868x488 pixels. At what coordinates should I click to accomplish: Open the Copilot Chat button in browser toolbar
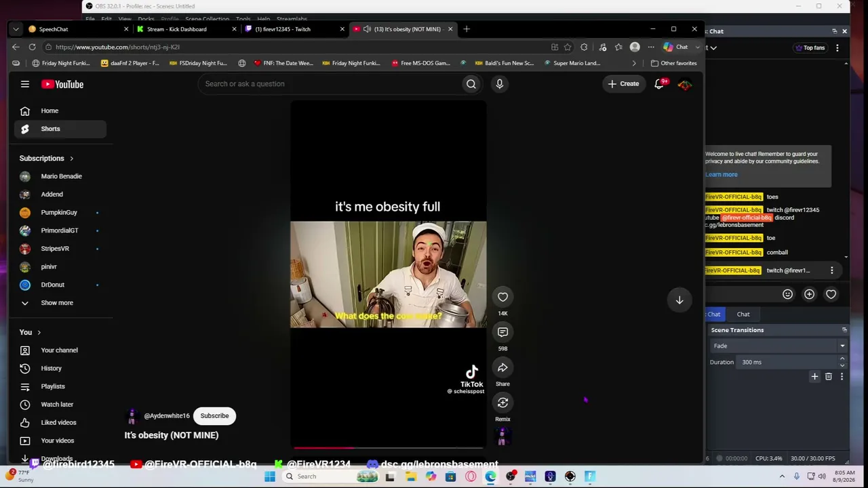pyautogui.click(x=676, y=47)
